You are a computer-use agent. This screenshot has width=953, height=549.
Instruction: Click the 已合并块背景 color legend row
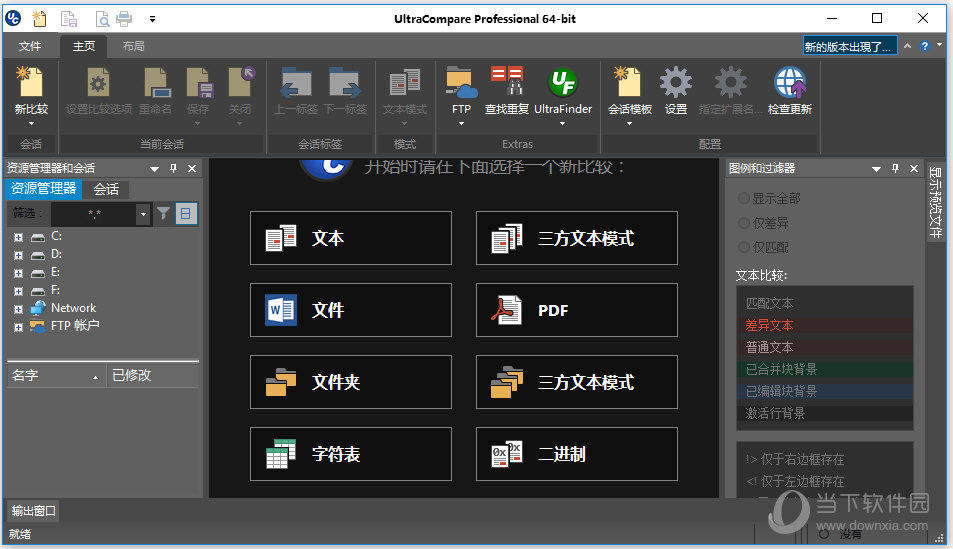(825, 369)
